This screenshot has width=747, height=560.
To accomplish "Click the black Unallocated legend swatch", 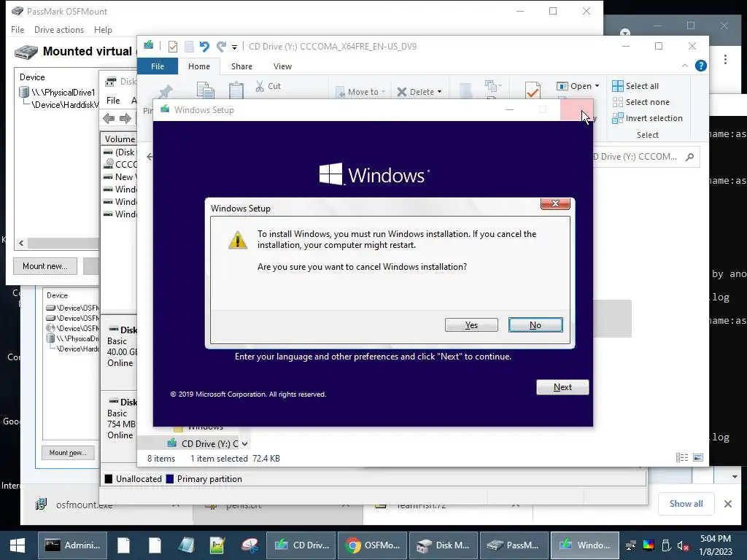I will pos(109,479).
